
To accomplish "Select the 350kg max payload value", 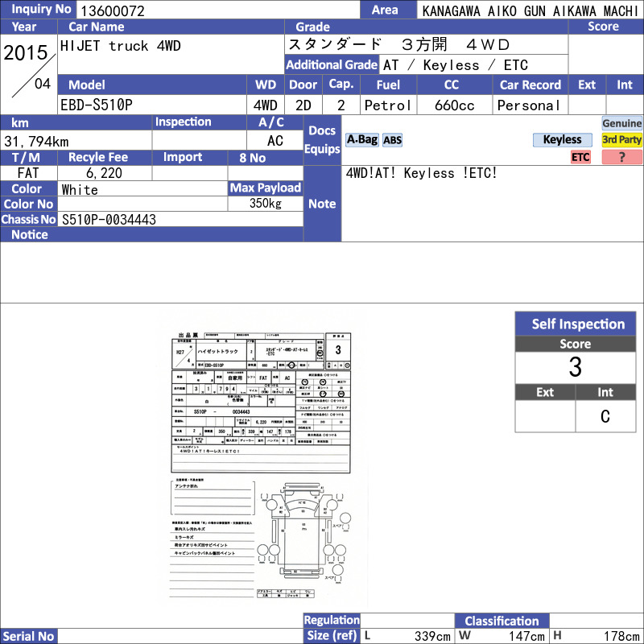I will [266, 204].
